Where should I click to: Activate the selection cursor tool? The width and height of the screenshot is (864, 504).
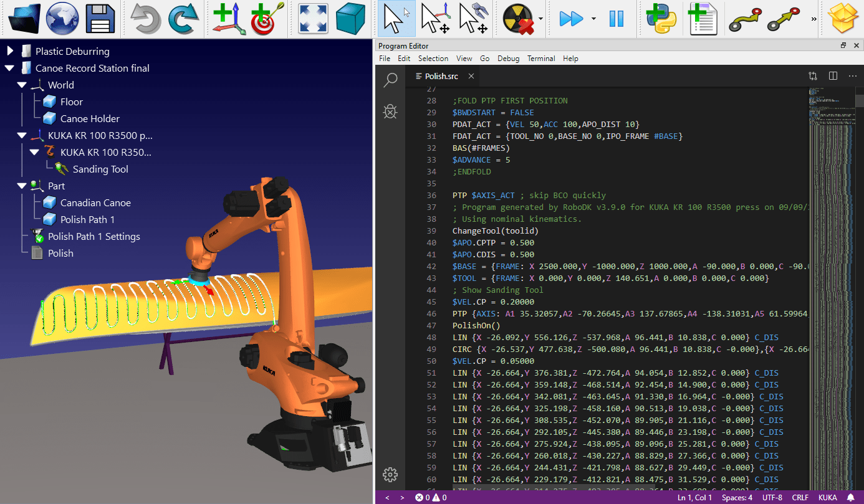point(396,18)
